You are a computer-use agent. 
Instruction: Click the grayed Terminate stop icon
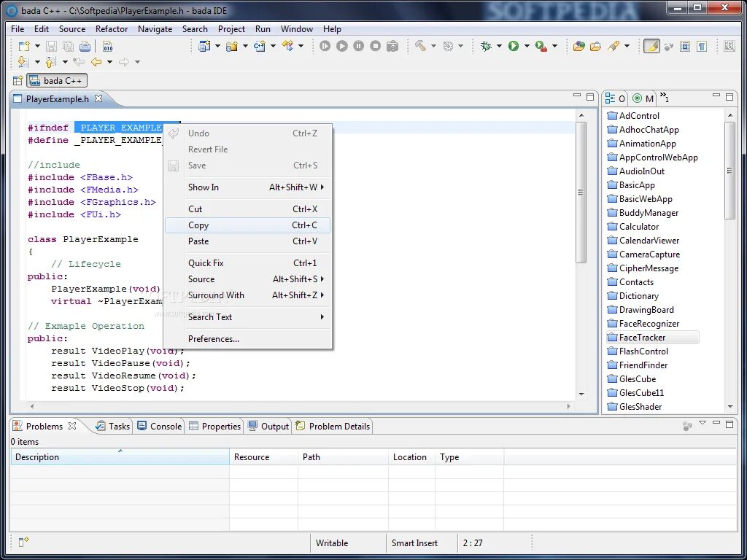(x=376, y=46)
